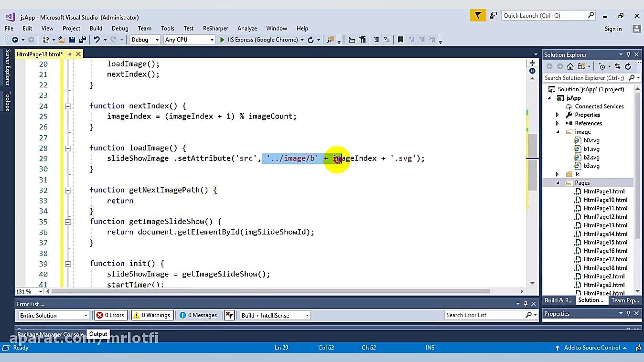Screen dimensions: 644x362
Task: Click the Navigate Backward toolbar arrow
Action: (x=15, y=40)
